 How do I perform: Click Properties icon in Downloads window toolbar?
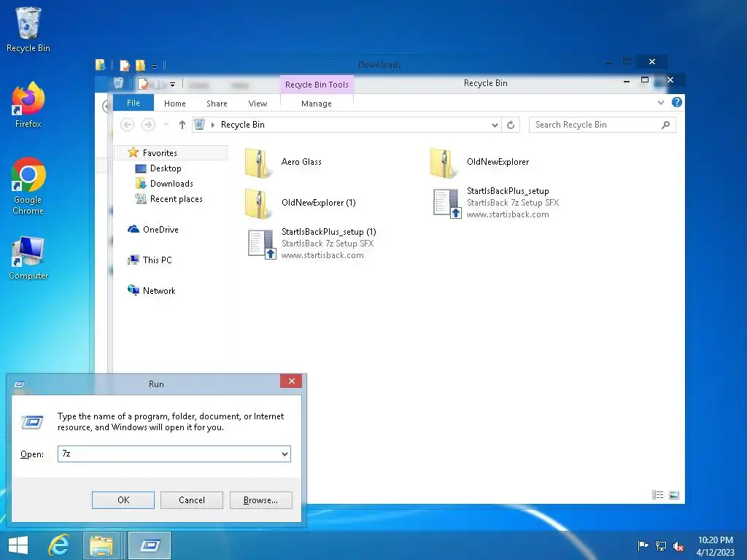[x=124, y=65]
